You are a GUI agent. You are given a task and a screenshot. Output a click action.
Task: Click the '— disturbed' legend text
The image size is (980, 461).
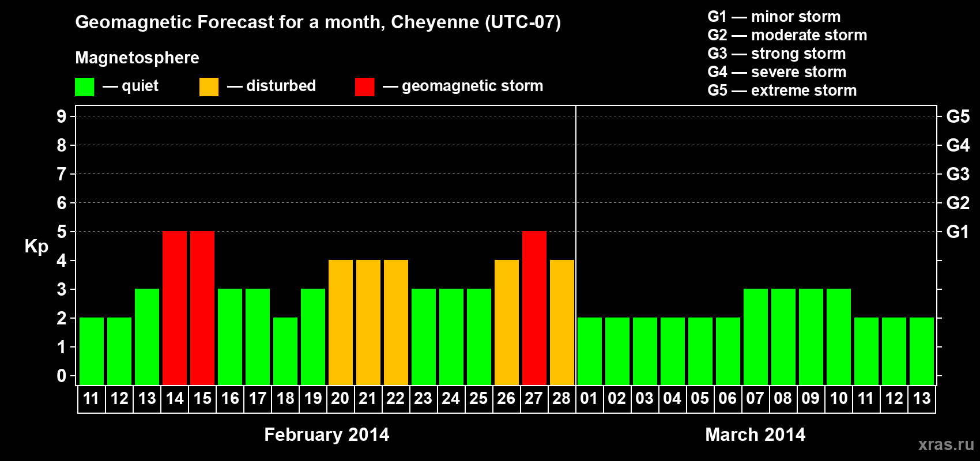[x=272, y=86]
